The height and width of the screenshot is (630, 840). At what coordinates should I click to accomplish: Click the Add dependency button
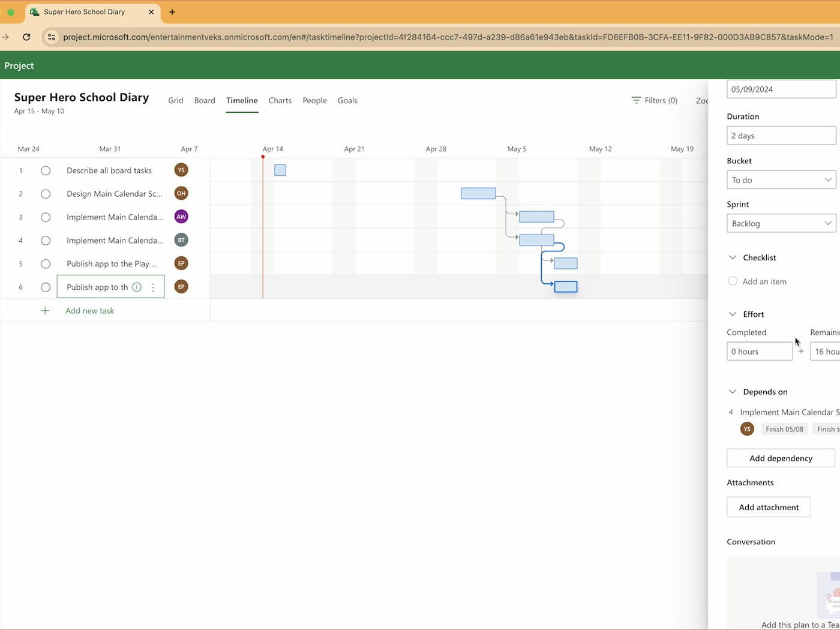pos(781,458)
